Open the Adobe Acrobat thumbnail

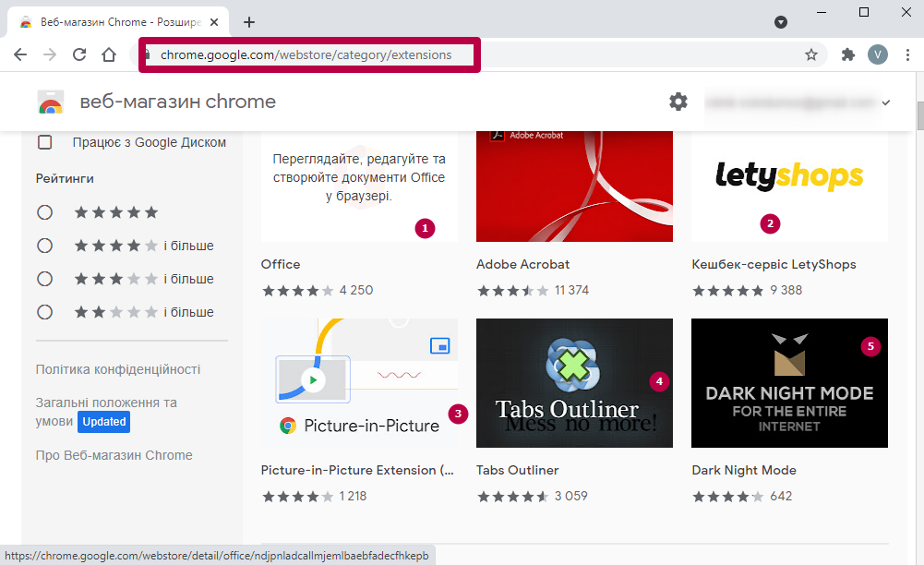click(x=574, y=186)
